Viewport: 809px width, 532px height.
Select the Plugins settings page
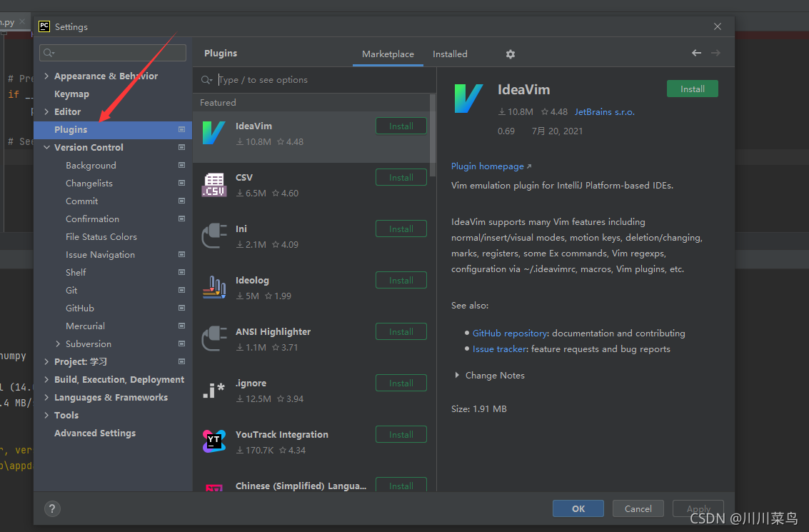click(113, 129)
